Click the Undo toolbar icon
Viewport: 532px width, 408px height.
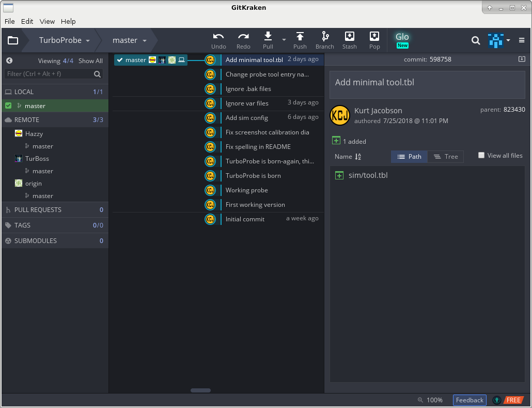(218, 37)
